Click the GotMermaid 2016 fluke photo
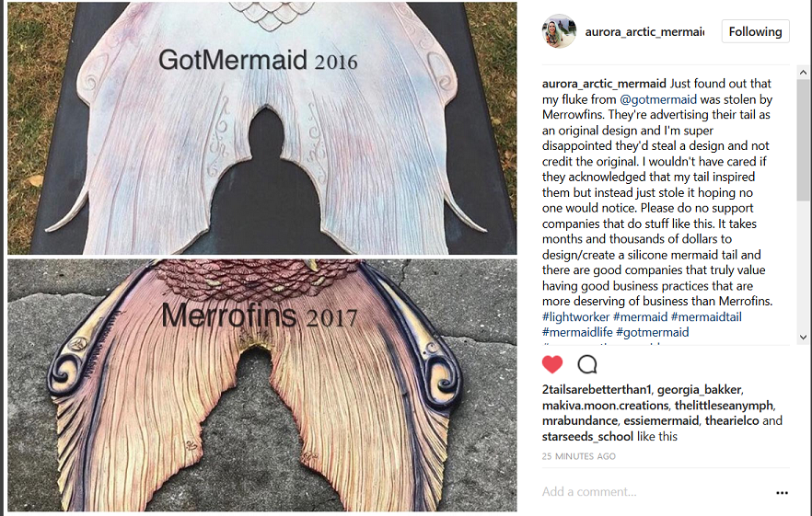This screenshot has height=516, width=812. click(x=262, y=128)
